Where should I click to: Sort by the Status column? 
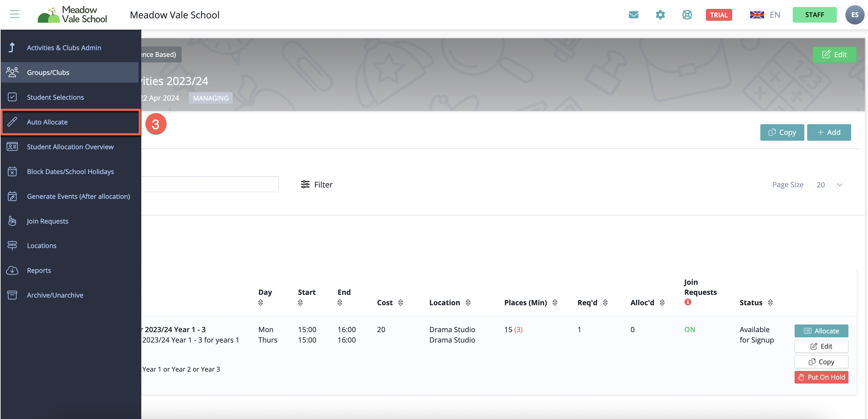770,302
